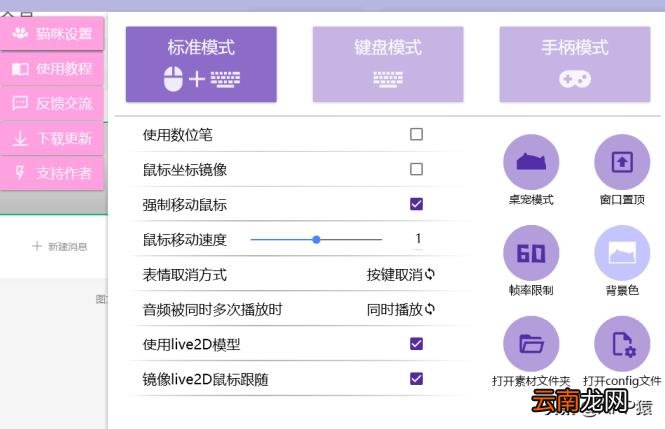Viewport: 665px width, 429px height.
Task: Select 标准模式 mode card
Action: tap(201, 64)
